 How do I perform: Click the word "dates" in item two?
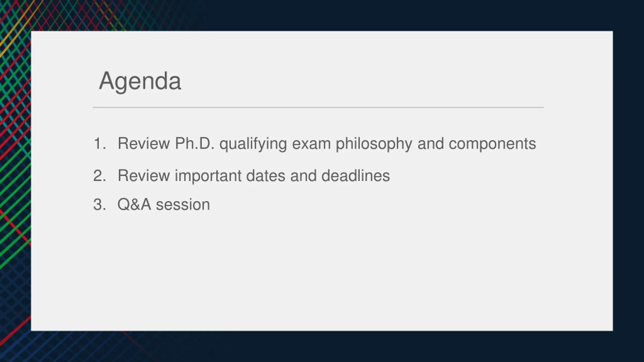(266, 175)
